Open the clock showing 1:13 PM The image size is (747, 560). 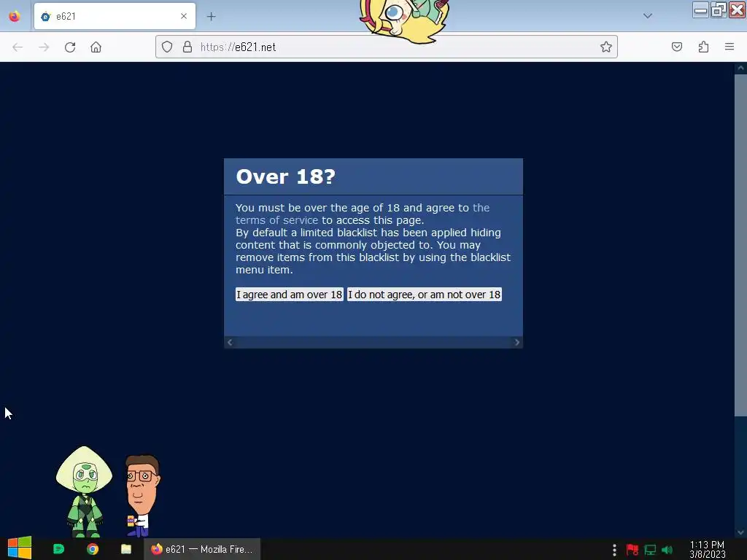[x=707, y=549]
